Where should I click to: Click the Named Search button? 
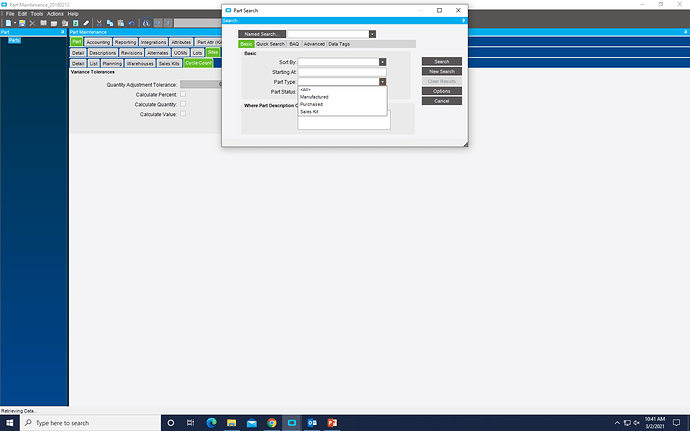click(x=262, y=34)
